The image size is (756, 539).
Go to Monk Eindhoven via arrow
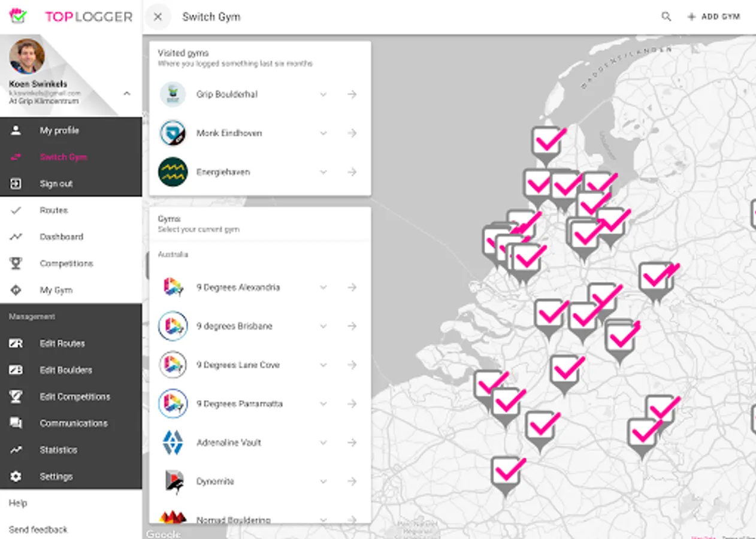pos(352,133)
